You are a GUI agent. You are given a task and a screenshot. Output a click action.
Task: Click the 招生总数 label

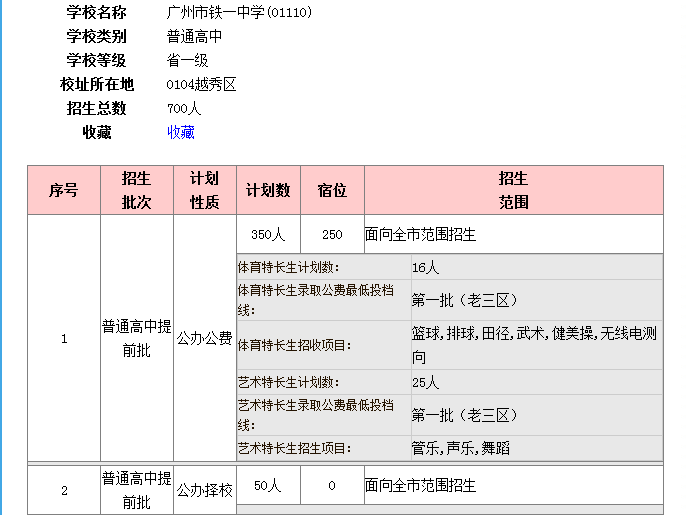[x=97, y=109]
